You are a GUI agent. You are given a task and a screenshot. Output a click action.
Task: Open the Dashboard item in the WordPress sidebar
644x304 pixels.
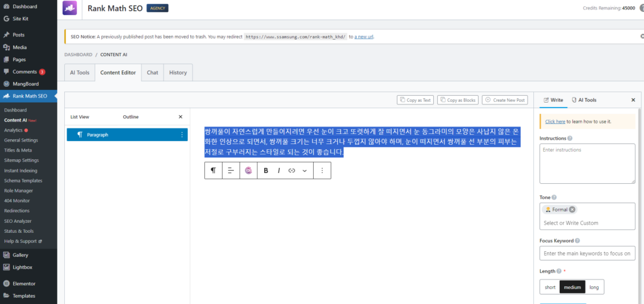click(x=25, y=6)
